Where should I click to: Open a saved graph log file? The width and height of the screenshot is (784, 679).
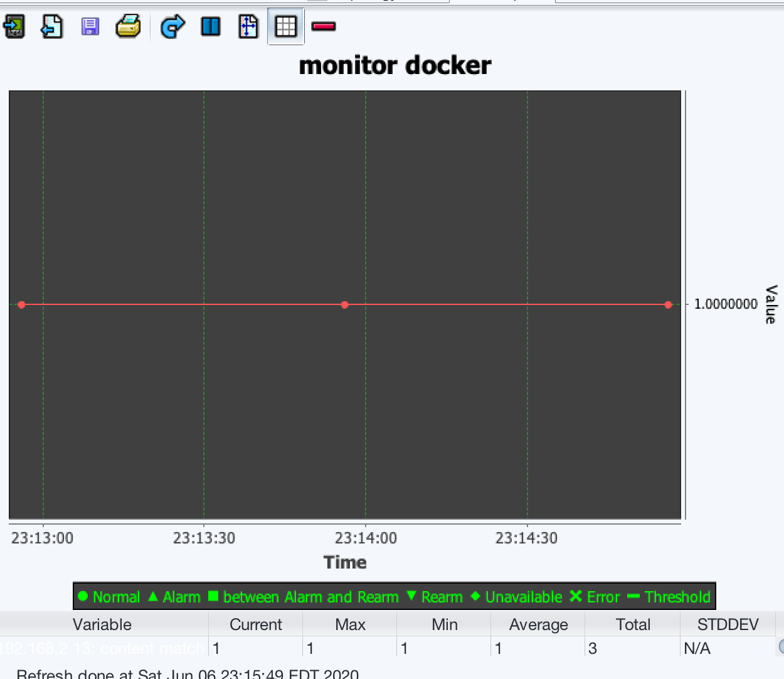(x=51, y=27)
